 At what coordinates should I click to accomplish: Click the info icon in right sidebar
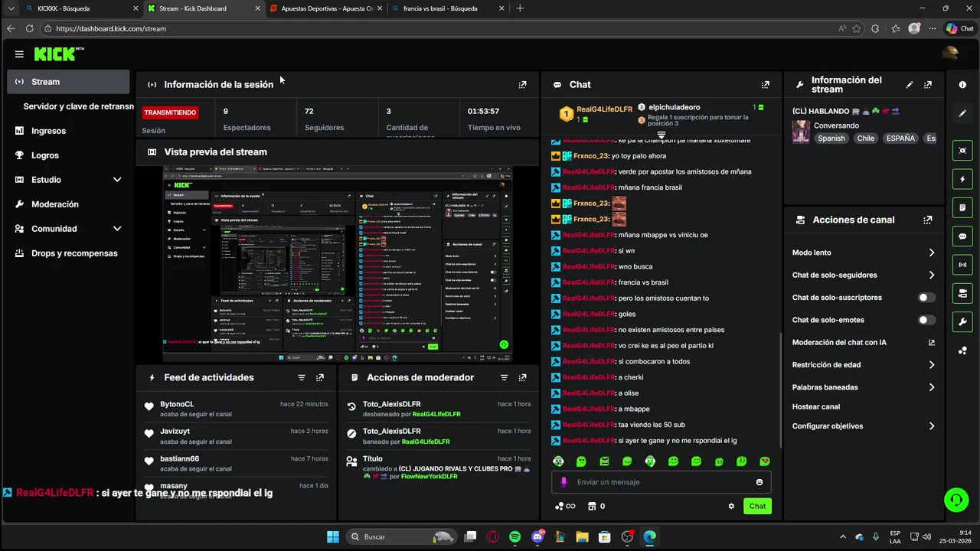tap(962, 85)
